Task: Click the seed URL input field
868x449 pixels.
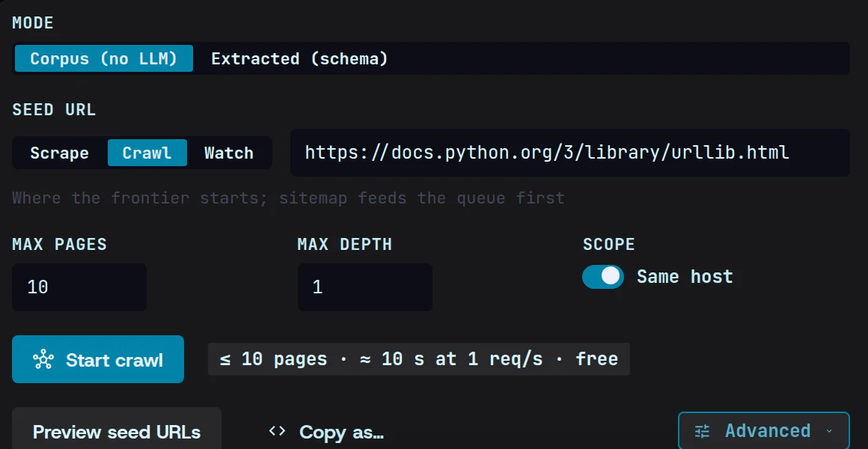Action: click(x=569, y=153)
